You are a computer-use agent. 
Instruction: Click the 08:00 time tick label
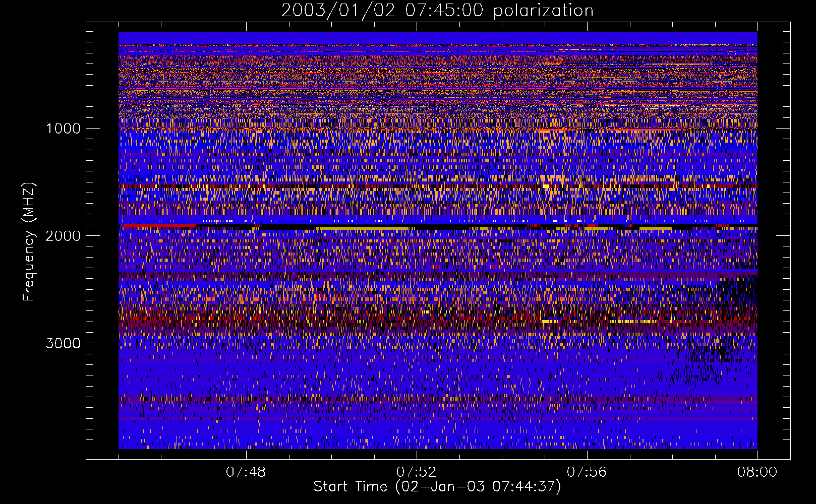[757, 472]
